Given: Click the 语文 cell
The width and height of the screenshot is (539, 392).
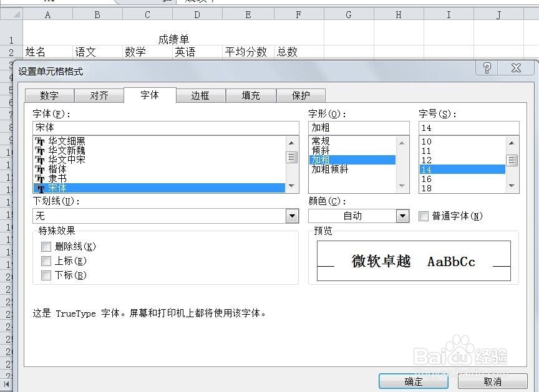Looking at the screenshot, I should [97, 52].
